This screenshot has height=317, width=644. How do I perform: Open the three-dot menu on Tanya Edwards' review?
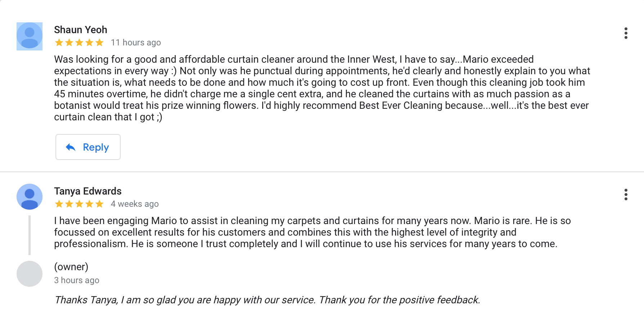point(626,195)
